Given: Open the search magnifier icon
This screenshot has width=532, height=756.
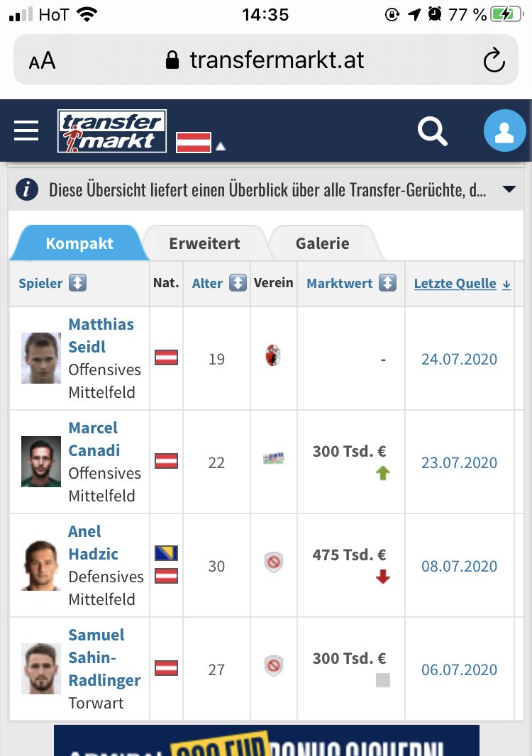Looking at the screenshot, I should [432, 130].
